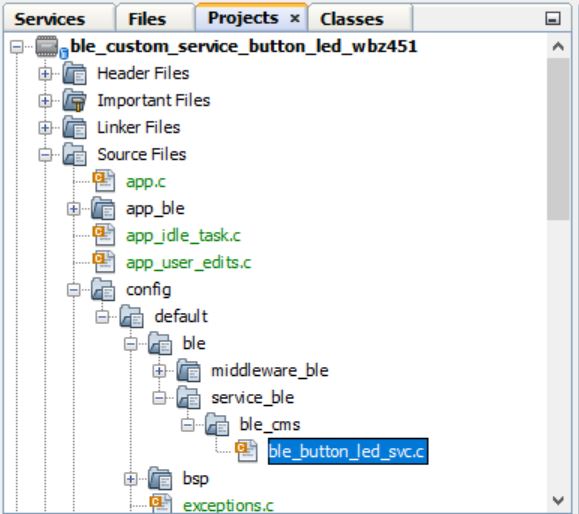Collapse the Source Files node
The width and height of the screenshot is (579, 514).
(45, 155)
